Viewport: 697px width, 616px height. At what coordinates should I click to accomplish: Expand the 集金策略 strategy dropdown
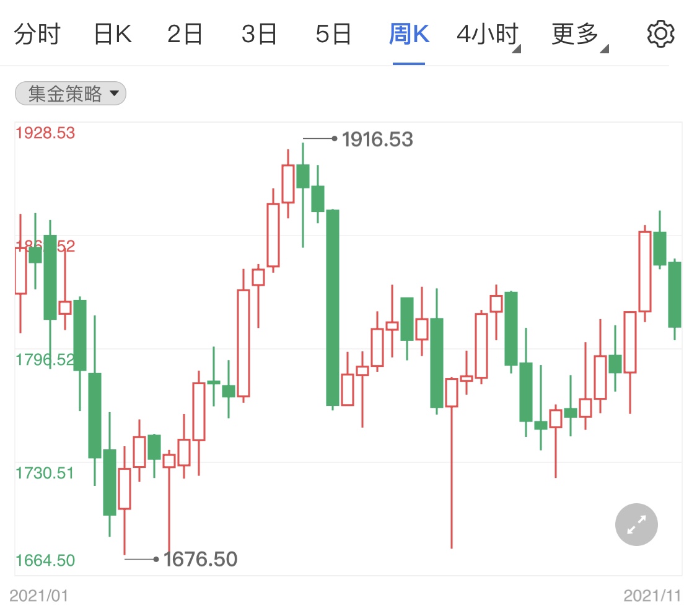[x=70, y=93]
